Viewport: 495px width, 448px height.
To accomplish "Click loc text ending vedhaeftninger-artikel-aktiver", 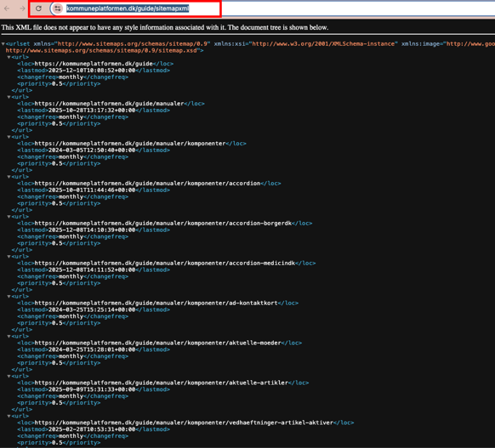I will click(184, 422).
